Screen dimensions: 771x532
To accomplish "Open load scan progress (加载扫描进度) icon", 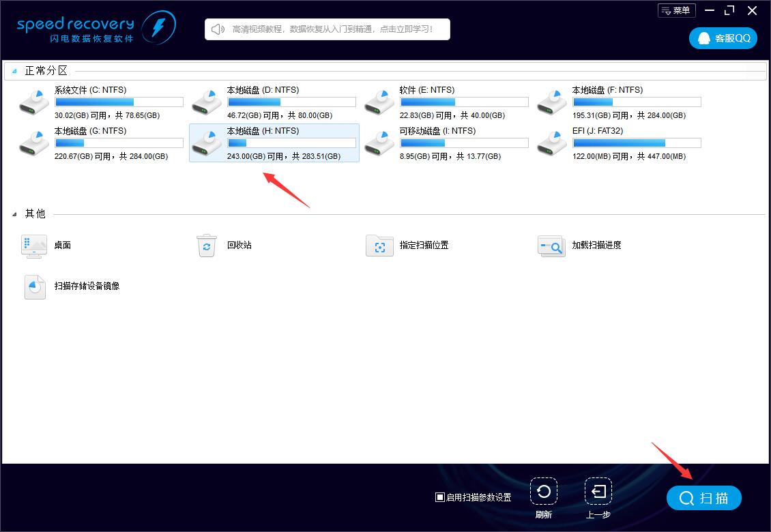I will coord(551,246).
